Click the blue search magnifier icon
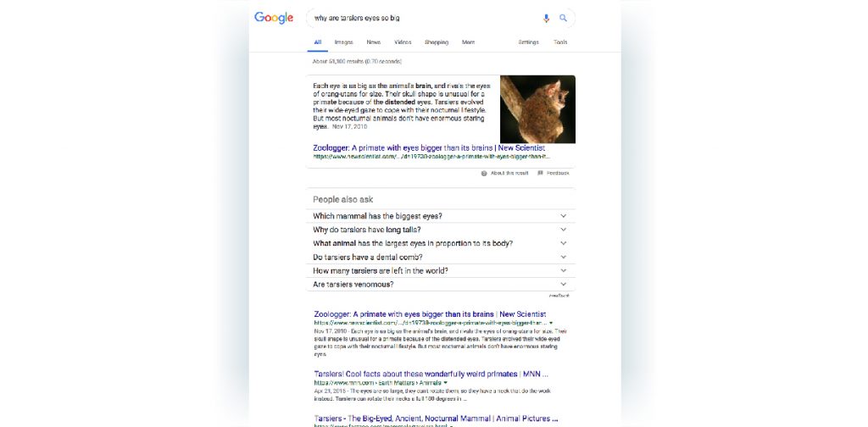 click(x=563, y=19)
